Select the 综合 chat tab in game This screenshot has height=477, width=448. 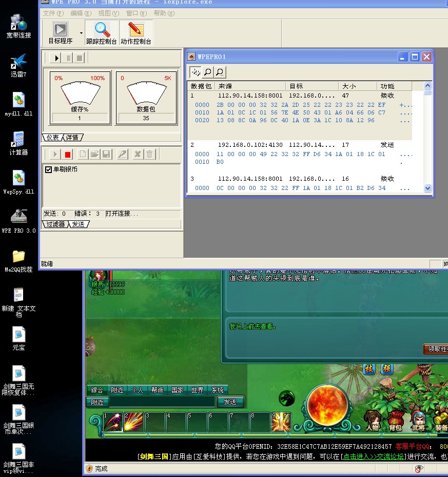(x=97, y=390)
